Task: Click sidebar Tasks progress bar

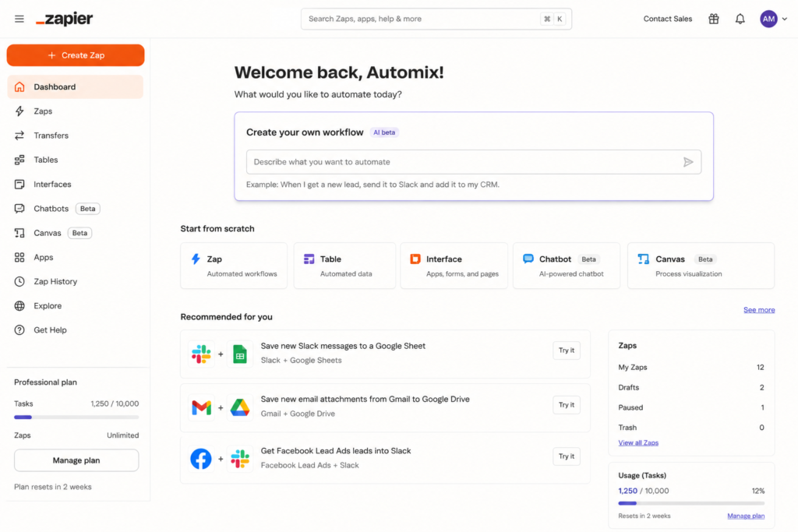Action: tap(76, 417)
